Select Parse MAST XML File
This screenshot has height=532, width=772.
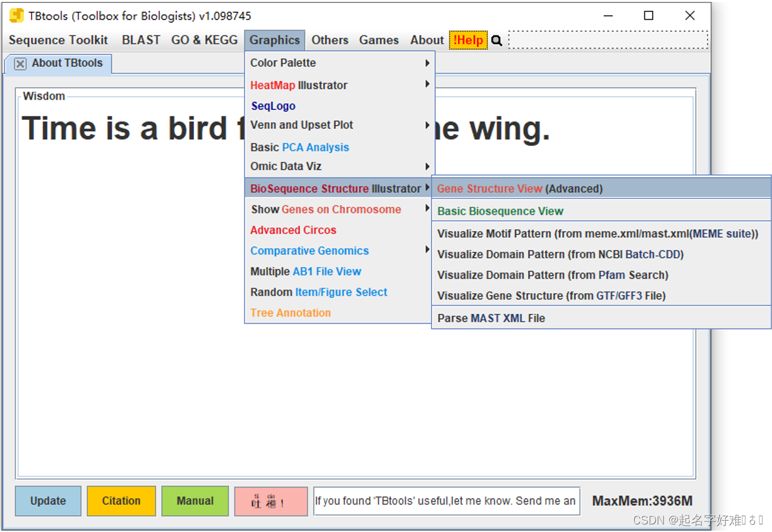pos(601,318)
